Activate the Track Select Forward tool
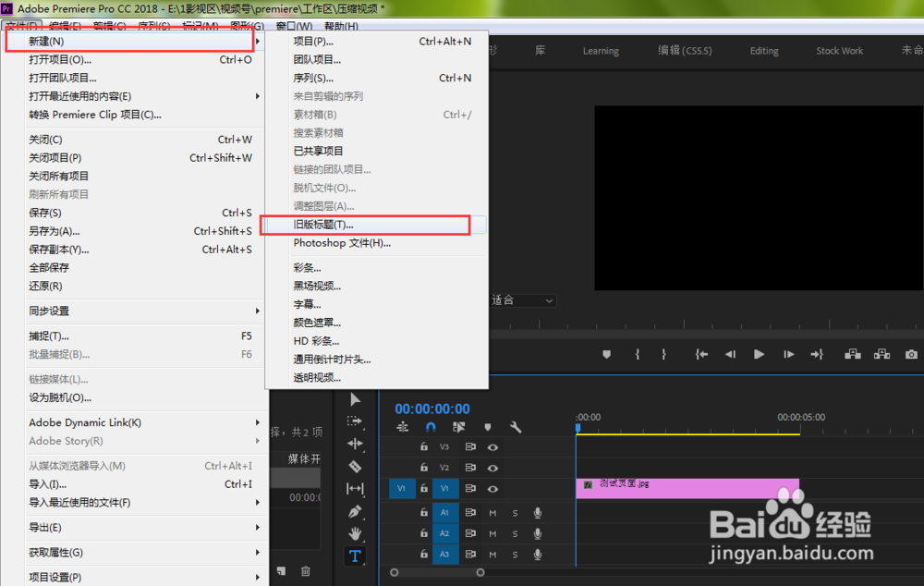Viewport: 924px width, 586px height. coord(355,421)
